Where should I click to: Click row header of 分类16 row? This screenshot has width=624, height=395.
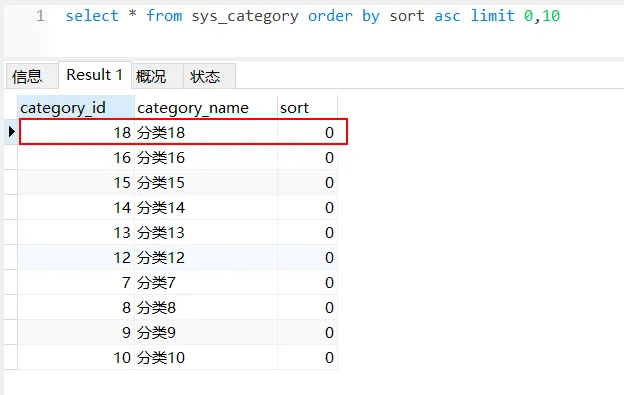11,158
